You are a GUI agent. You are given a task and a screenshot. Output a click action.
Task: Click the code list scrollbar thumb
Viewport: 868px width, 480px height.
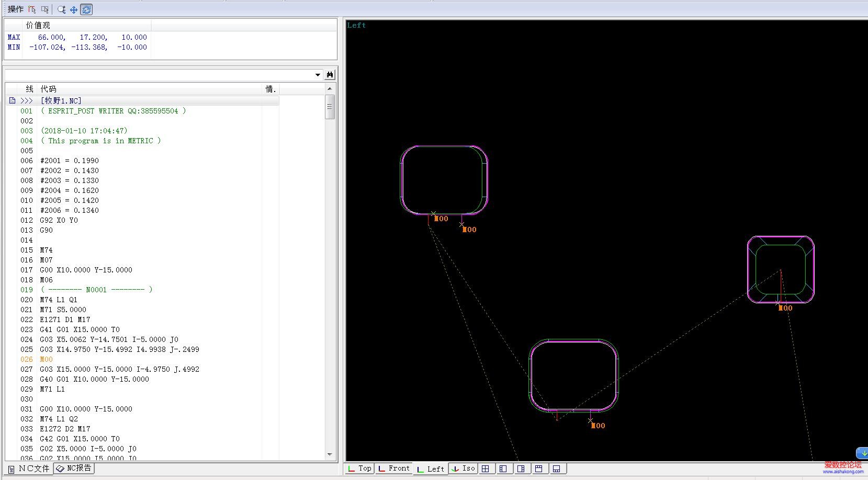pos(330,107)
